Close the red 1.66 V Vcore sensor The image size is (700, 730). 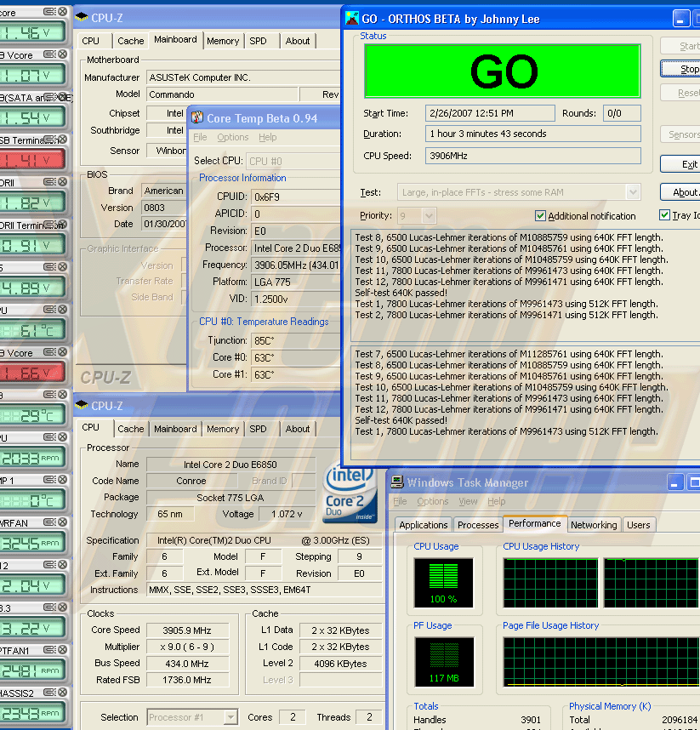tap(62, 352)
